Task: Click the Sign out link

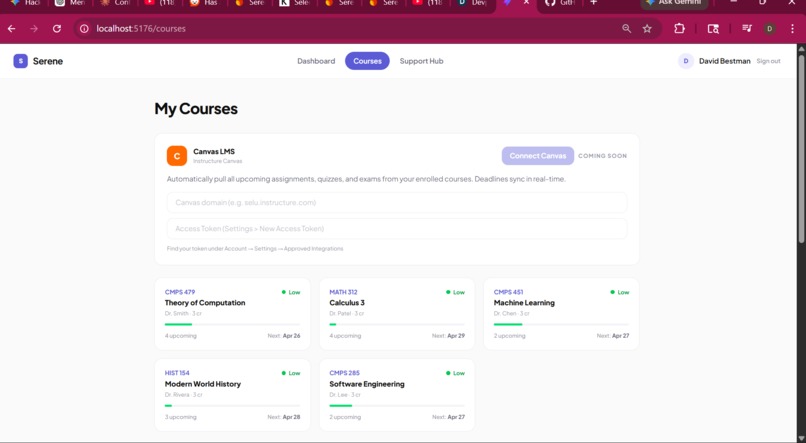Action: 768,61
